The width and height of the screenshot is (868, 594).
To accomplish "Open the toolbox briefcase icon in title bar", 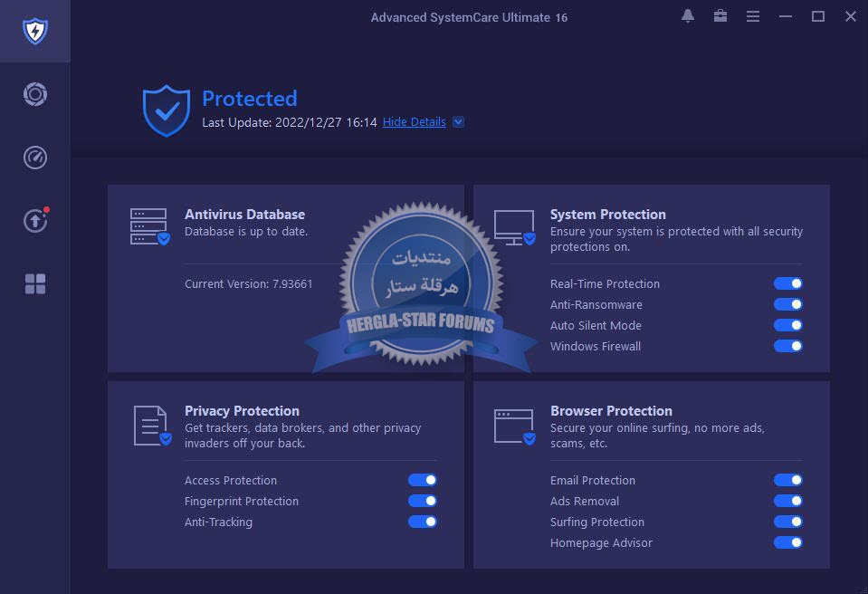I will pyautogui.click(x=720, y=16).
